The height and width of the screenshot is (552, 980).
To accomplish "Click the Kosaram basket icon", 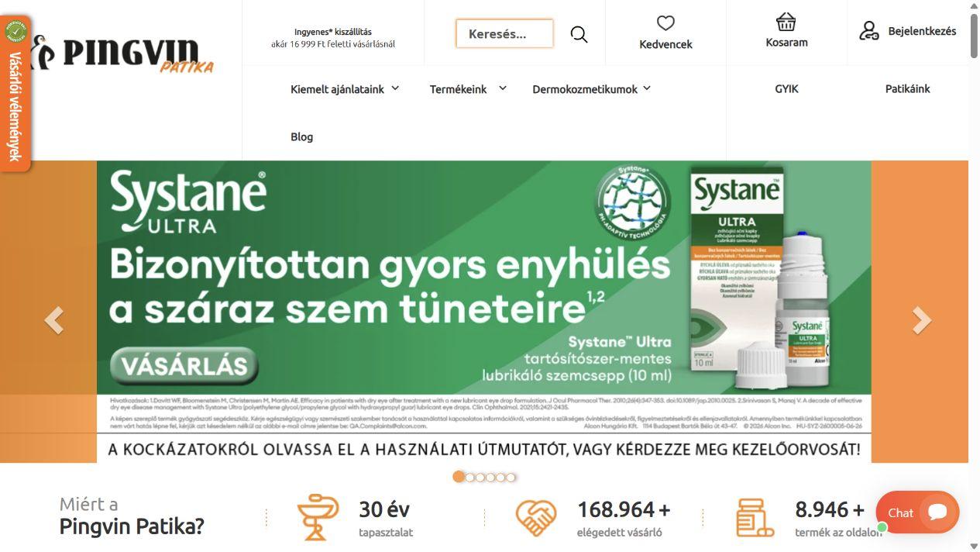I will click(x=786, y=22).
